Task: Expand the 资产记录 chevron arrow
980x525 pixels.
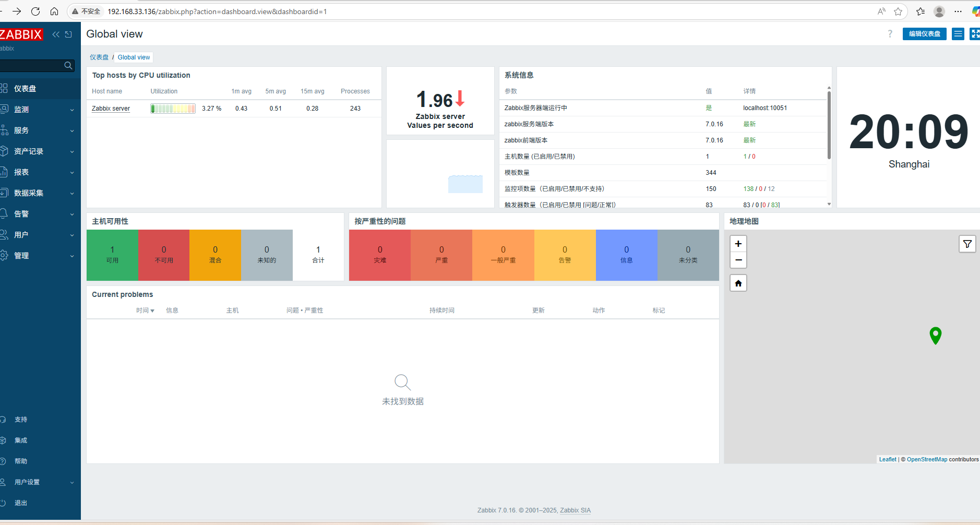Action: (72, 152)
